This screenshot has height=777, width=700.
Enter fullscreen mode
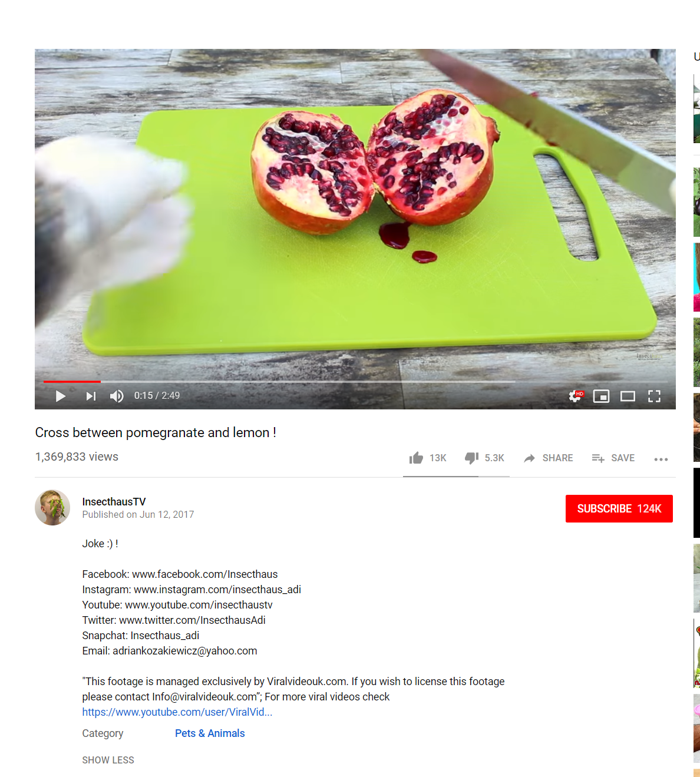[x=654, y=396]
